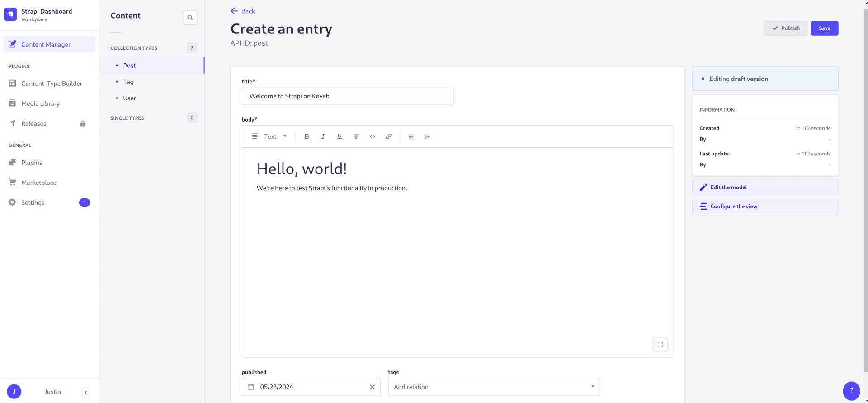Image resolution: width=868 pixels, height=403 pixels.
Task: Toggle bold formatting in body editor
Action: click(x=307, y=136)
